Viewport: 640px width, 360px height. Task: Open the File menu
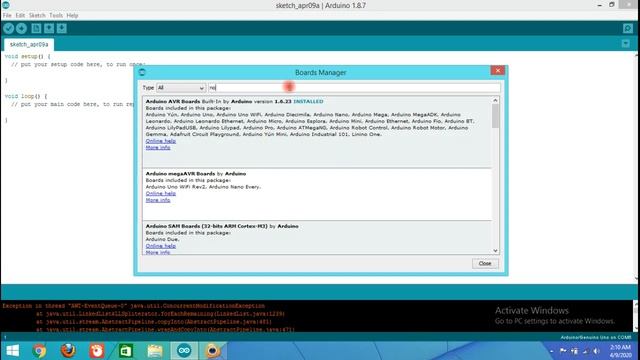[7, 16]
